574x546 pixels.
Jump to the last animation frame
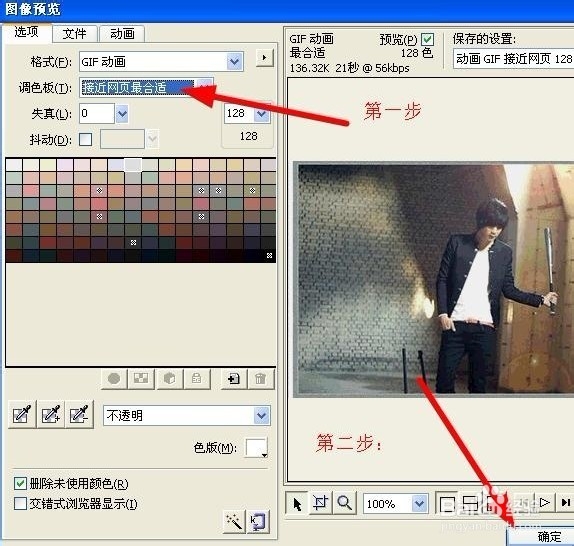coord(565,503)
